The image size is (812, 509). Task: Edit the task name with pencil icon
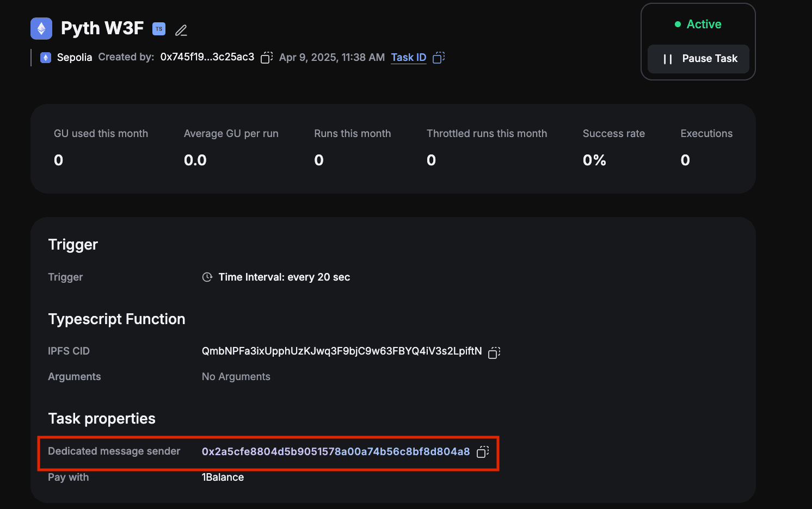pos(181,30)
